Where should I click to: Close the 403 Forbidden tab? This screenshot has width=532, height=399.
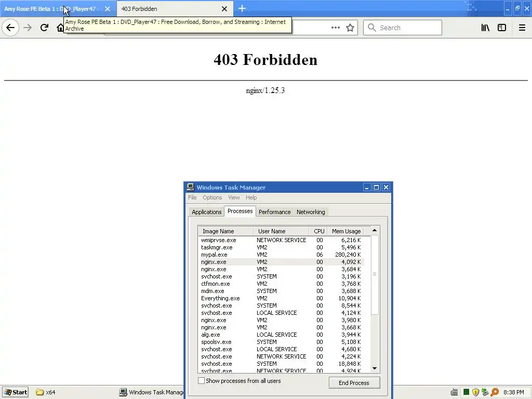(x=224, y=9)
